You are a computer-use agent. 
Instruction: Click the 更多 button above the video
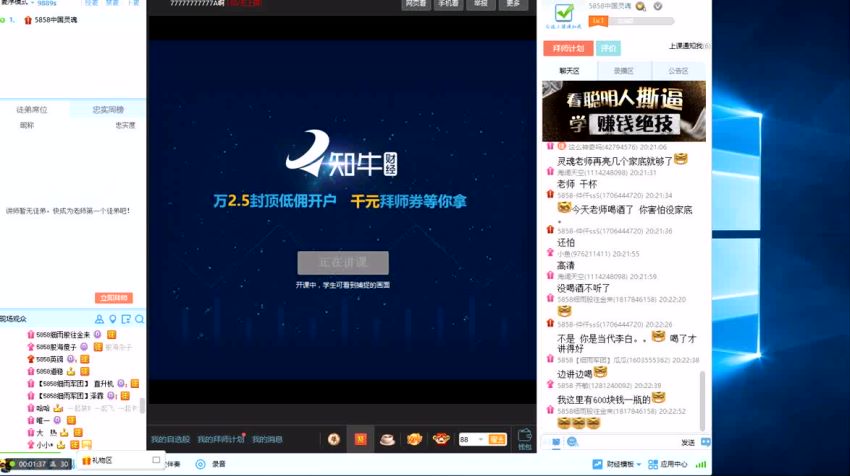click(x=513, y=4)
